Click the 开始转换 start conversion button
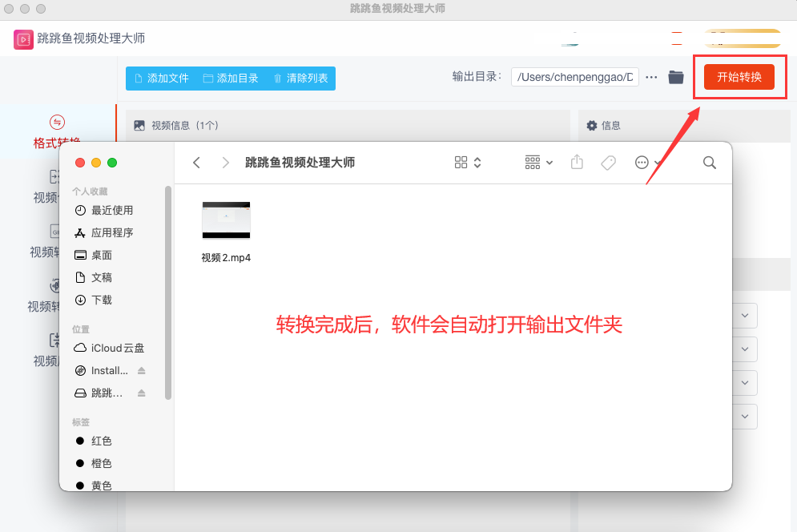 pos(739,77)
